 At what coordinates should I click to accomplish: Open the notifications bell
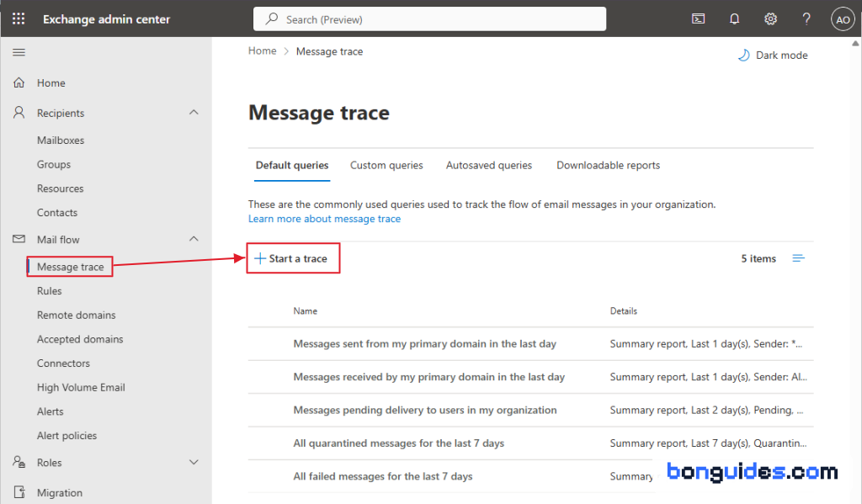734,19
